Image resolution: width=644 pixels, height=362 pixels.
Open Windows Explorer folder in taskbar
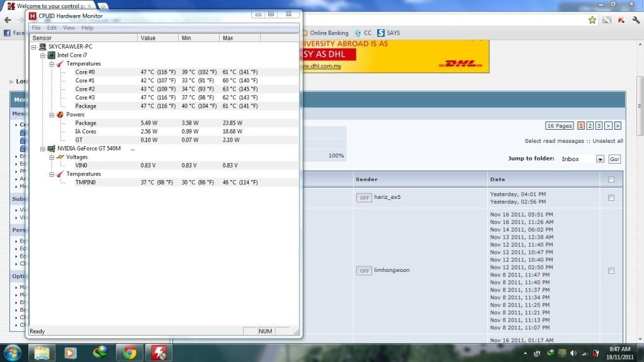click(42, 352)
